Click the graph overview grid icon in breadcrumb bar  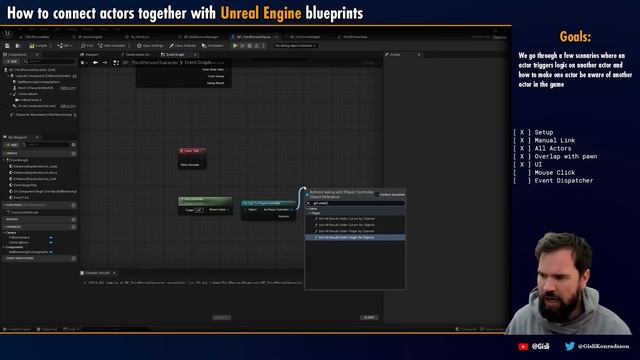pos(116,62)
